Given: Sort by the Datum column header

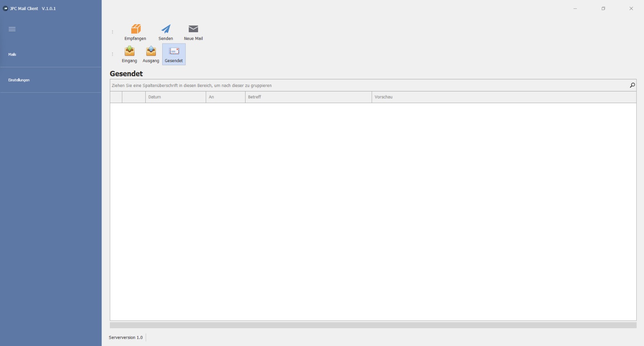Looking at the screenshot, I should pos(175,97).
